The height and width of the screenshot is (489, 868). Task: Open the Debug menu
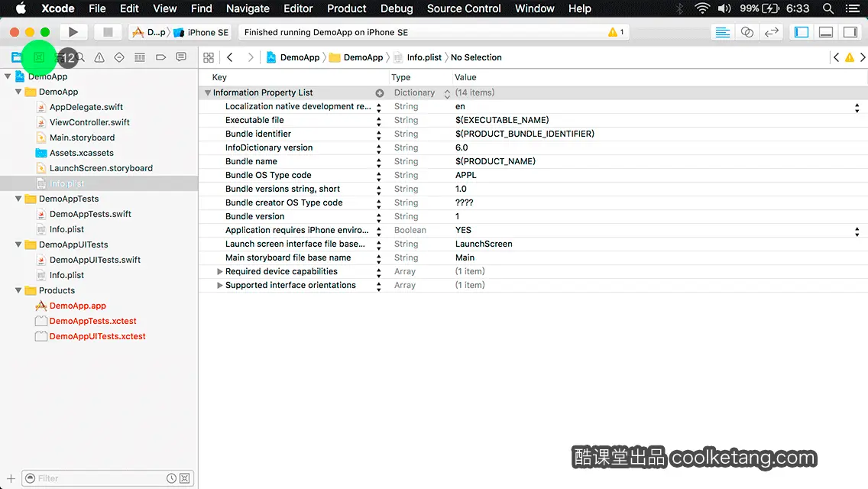tap(397, 8)
